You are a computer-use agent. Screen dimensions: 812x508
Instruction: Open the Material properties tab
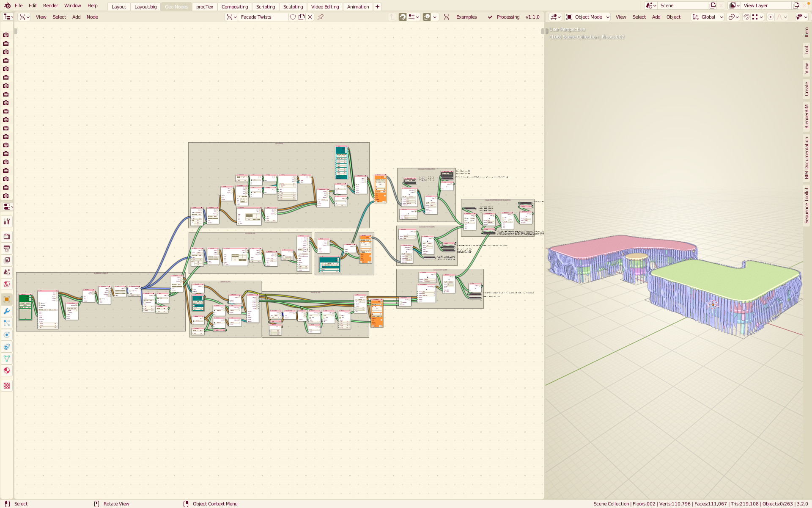(x=7, y=370)
